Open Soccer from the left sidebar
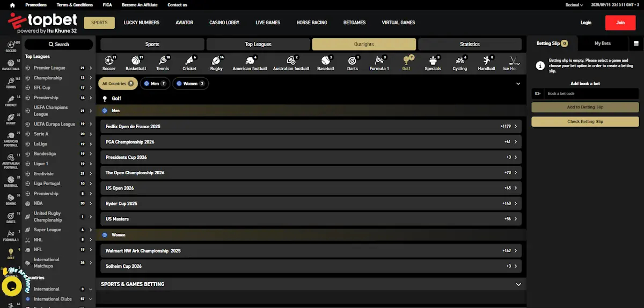644x308 pixels. pyautogui.click(x=11, y=47)
